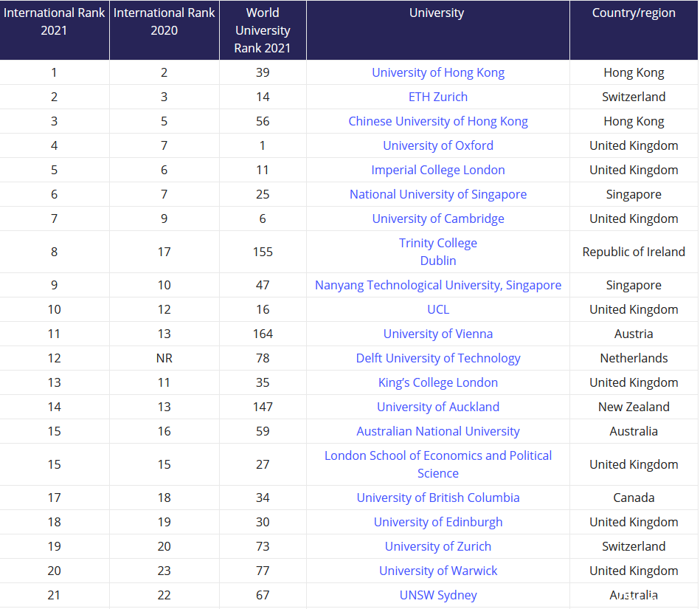Select world rank '11' for Imperial College London
Image resolution: width=700 pixels, height=609 pixels.
pos(263,170)
